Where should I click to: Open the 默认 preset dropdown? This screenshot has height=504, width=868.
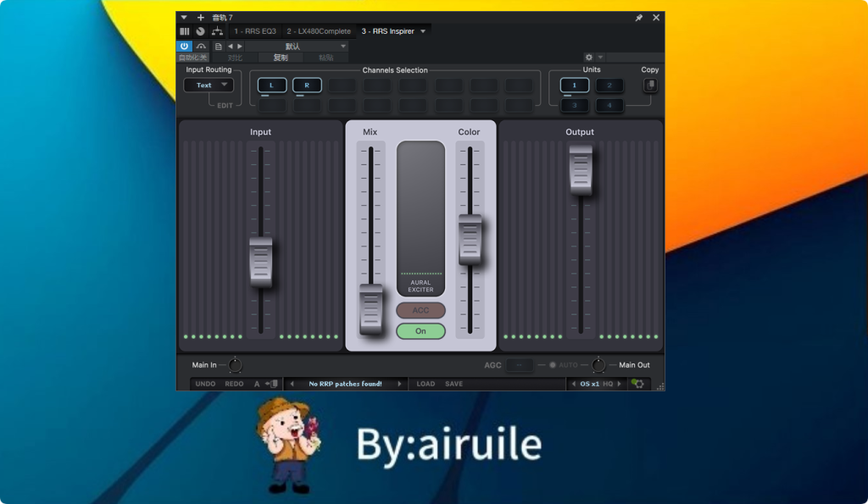(x=296, y=47)
